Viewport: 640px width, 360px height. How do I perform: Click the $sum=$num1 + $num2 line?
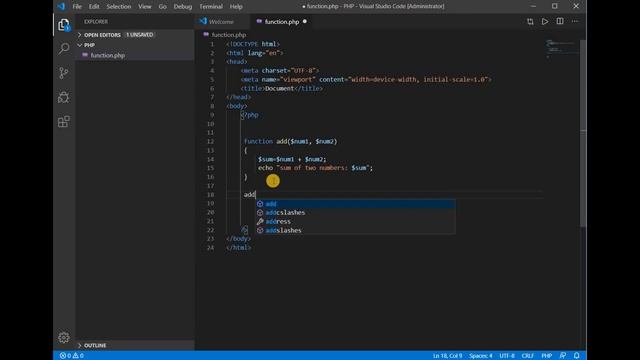click(x=292, y=159)
